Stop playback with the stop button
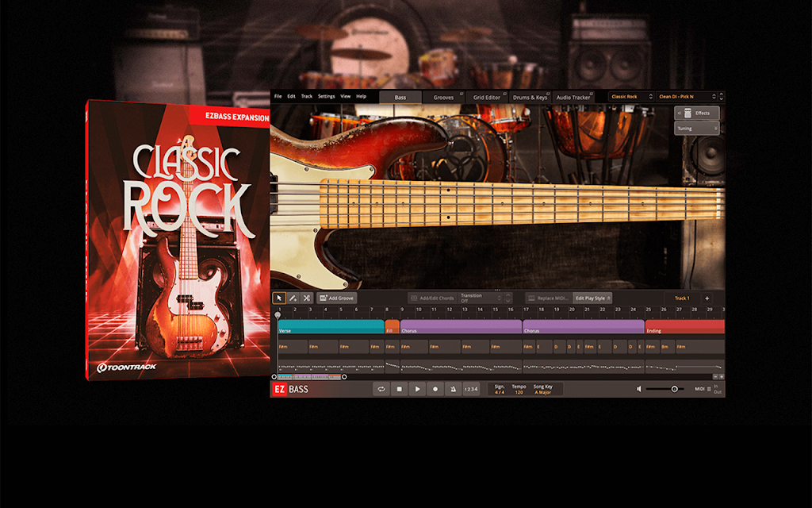The image size is (812, 508). pos(400,389)
